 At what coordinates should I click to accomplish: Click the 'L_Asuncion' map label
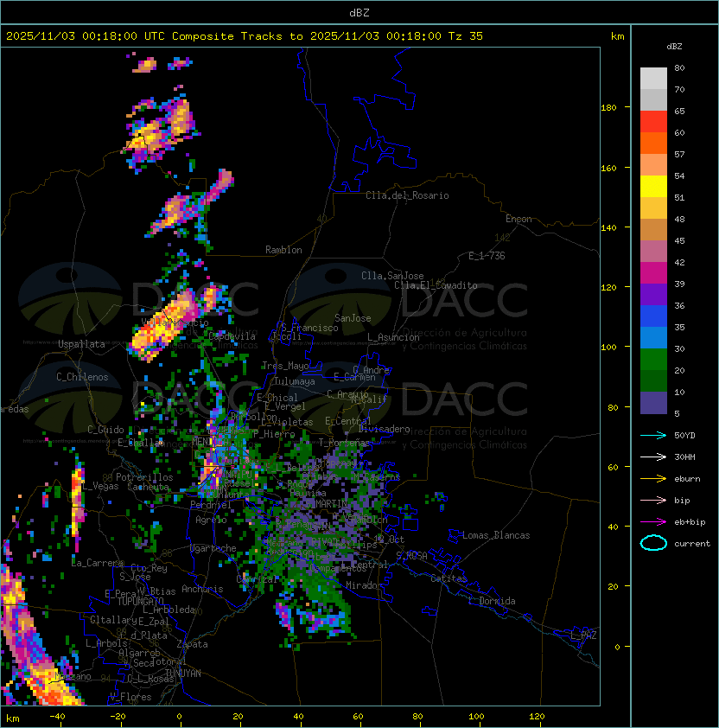pyautogui.click(x=393, y=337)
